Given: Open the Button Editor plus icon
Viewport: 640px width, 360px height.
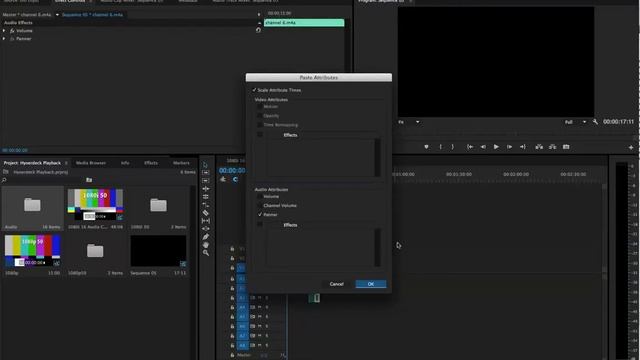Looking at the screenshot, I should (x=631, y=147).
